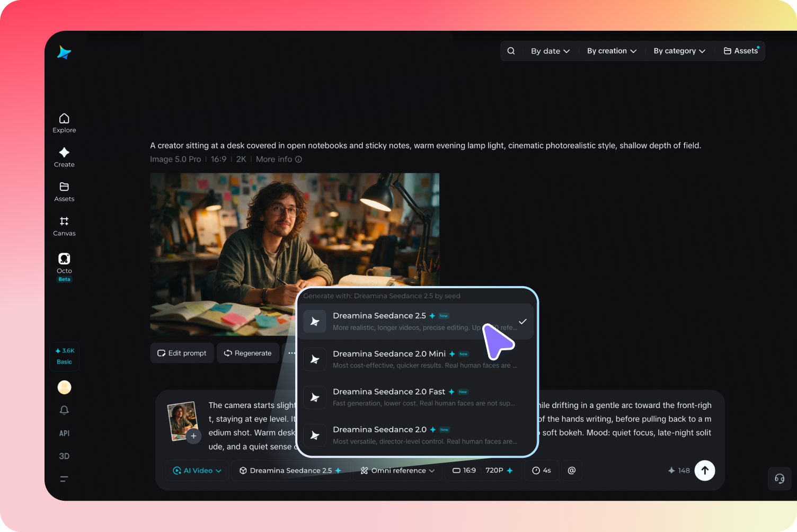The width and height of the screenshot is (797, 532).
Task: Open the Explore page
Action: click(64, 123)
